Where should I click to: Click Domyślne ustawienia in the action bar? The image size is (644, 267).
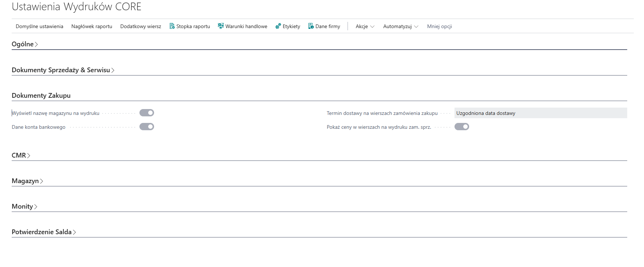(x=39, y=27)
